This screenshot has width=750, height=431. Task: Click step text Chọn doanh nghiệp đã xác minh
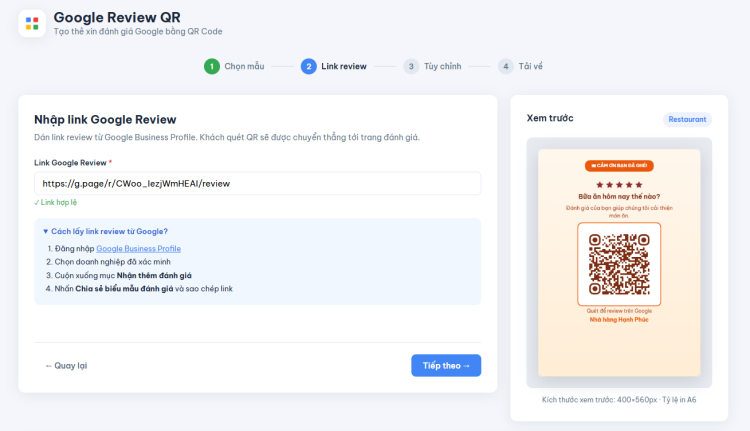[112, 262]
